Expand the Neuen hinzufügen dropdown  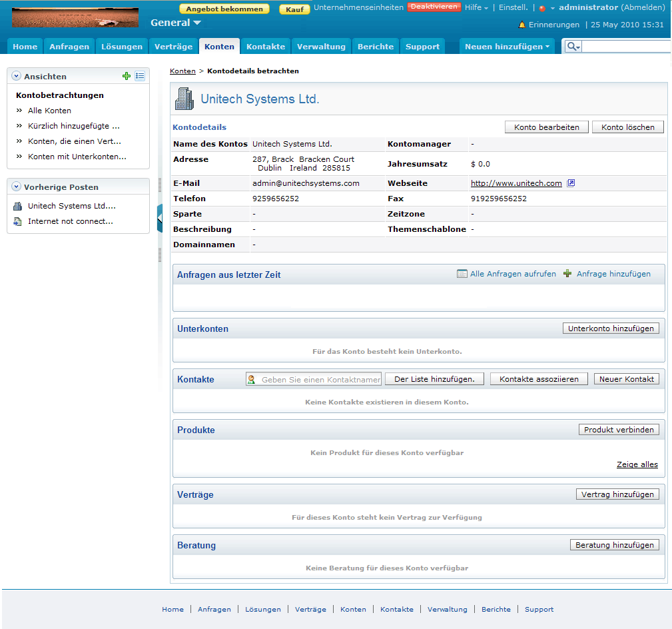point(507,46)
